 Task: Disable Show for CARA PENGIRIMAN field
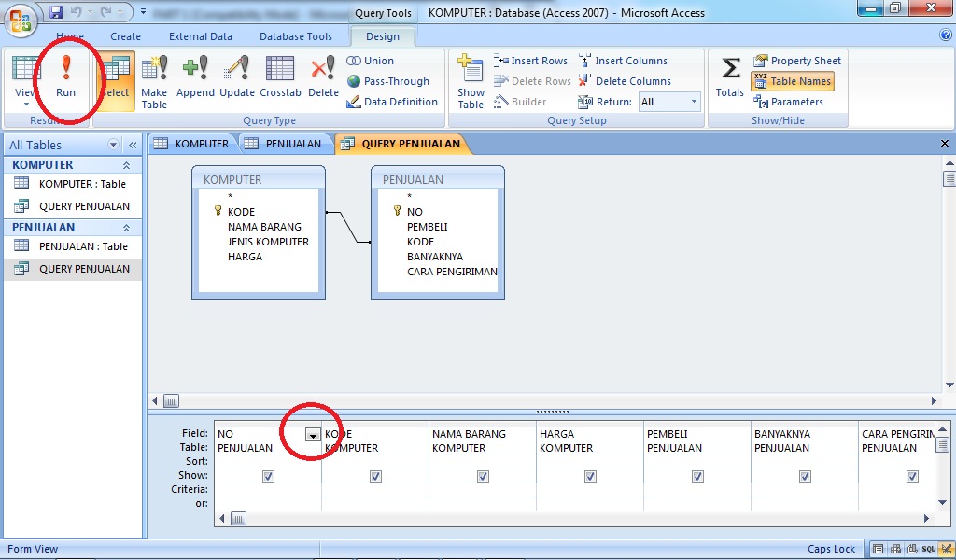coord(912,476)
